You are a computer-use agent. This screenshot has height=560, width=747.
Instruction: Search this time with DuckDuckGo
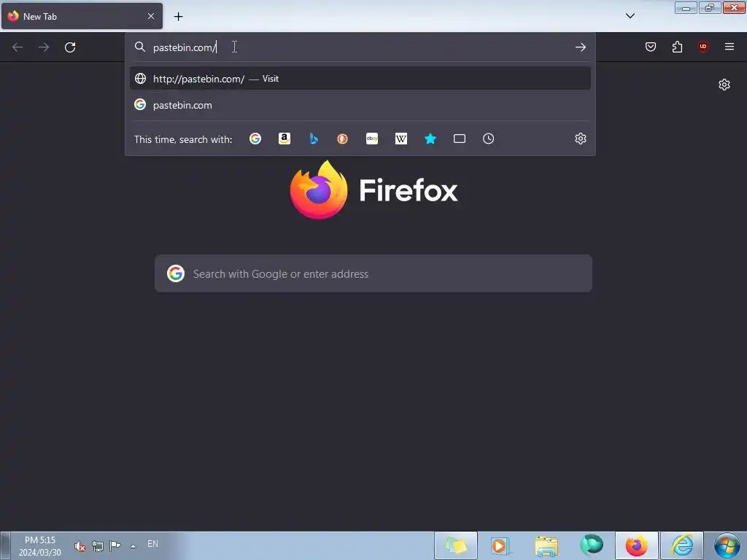pyautogui.click(x=343, y=139)
